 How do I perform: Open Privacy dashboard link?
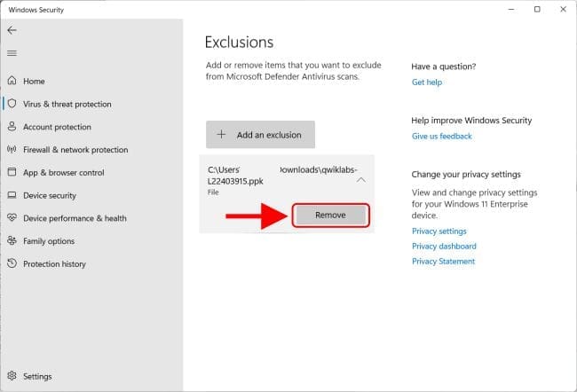click(444, 247)
